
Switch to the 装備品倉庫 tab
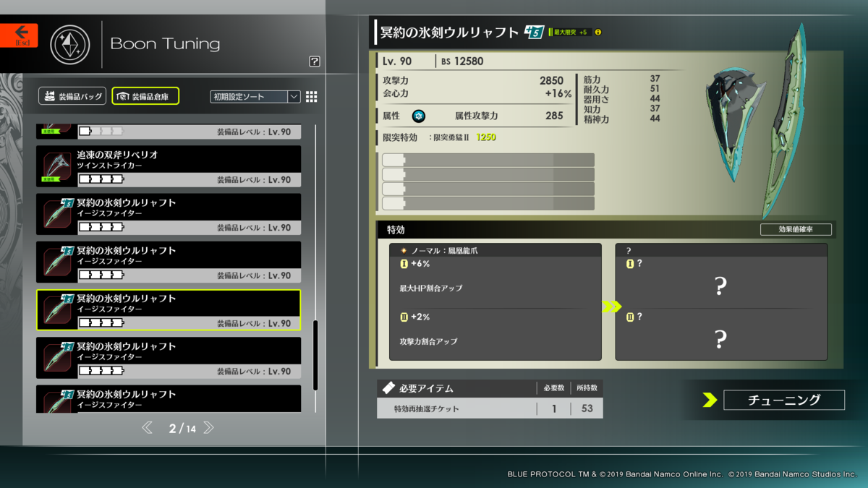point(145,96)
